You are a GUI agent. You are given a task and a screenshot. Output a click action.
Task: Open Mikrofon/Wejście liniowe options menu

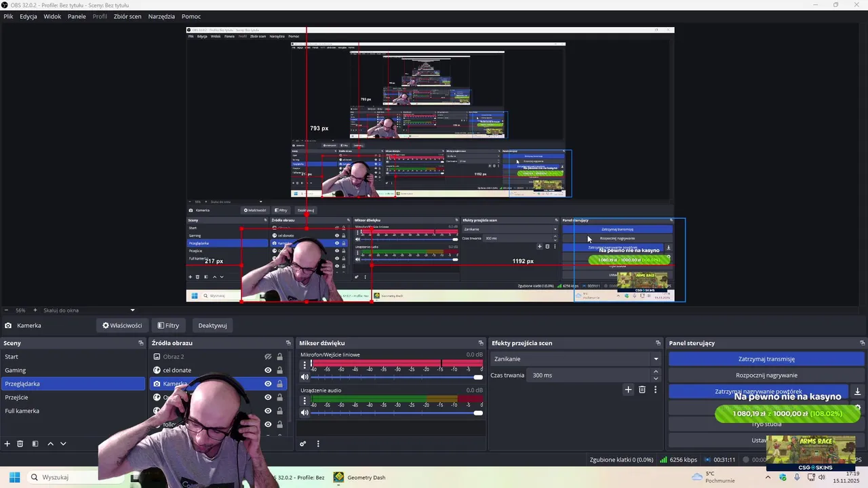point(304,365)
